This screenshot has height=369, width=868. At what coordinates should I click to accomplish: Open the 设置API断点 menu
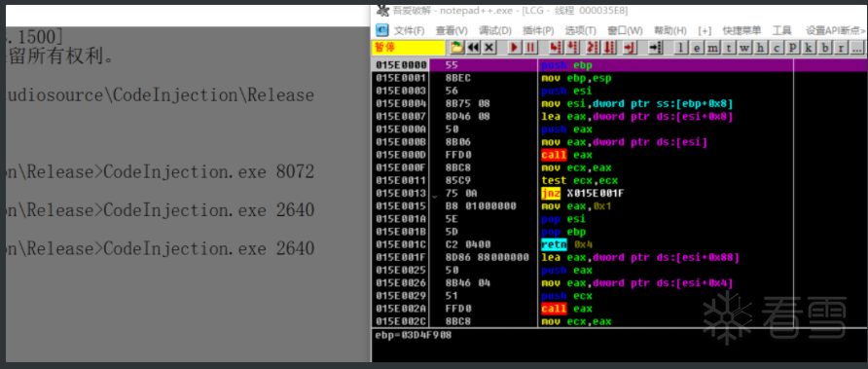click(x=835, y=30)
